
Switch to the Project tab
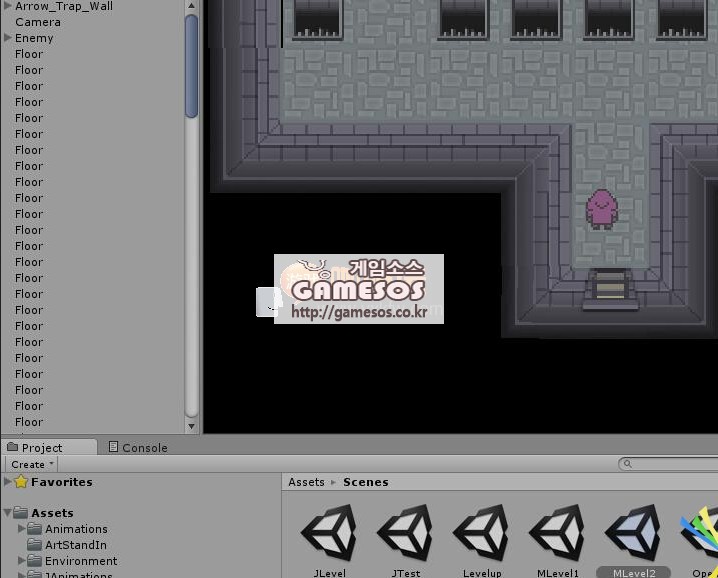49,447
